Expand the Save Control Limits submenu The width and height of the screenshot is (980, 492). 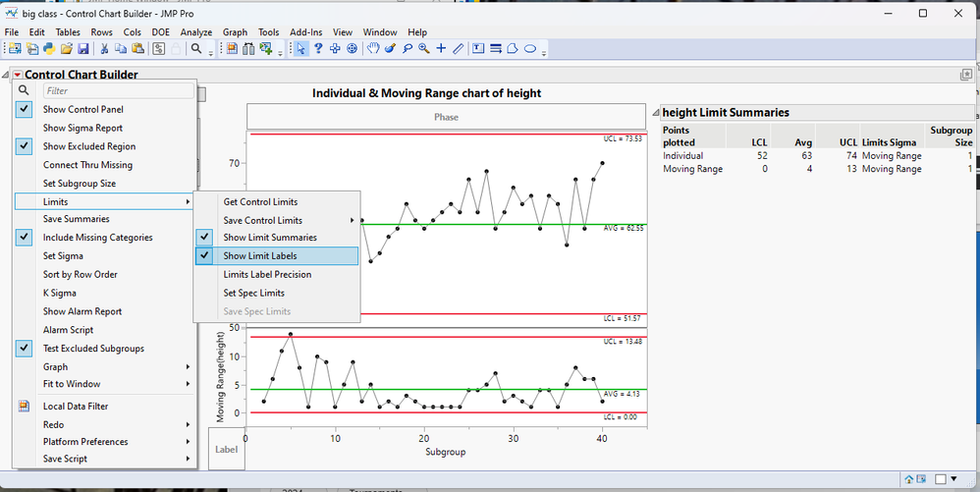[x=277, y=220]
